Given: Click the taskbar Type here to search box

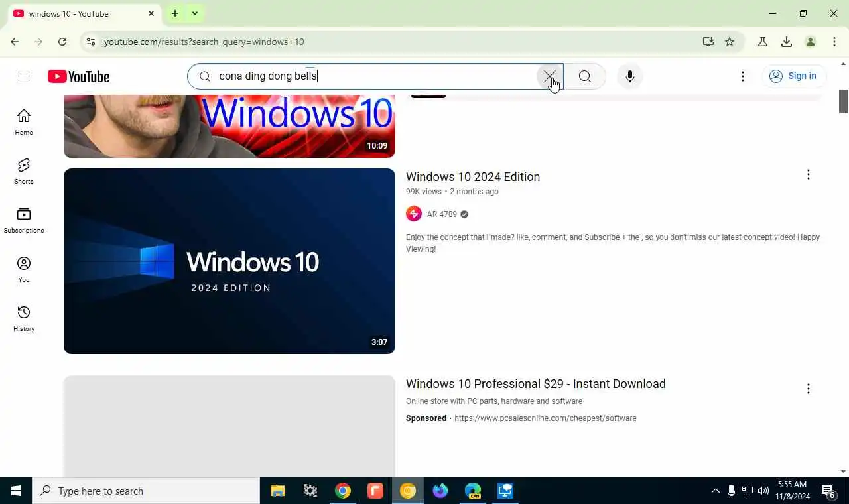Looking at the screenshot, I should [146, 491].
